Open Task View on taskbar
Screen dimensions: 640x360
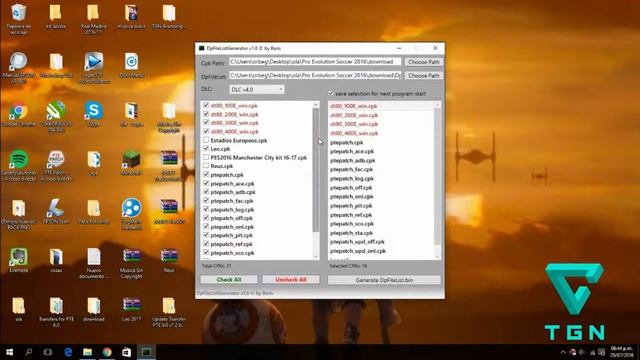(x=48, y=352)
